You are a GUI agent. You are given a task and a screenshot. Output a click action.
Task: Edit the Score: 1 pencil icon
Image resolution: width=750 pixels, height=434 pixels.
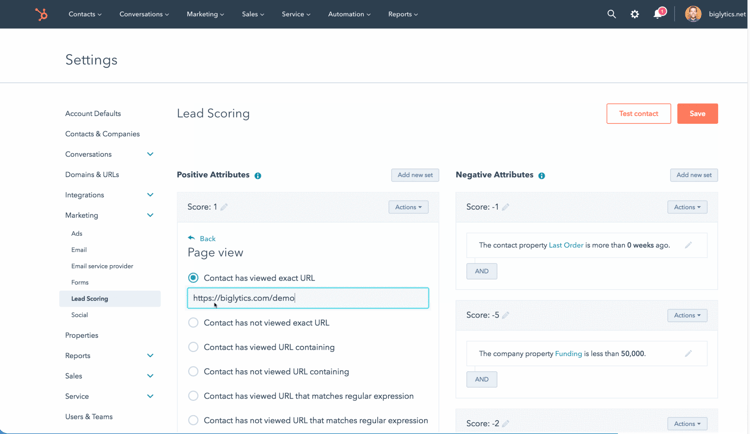coord(224,207)
